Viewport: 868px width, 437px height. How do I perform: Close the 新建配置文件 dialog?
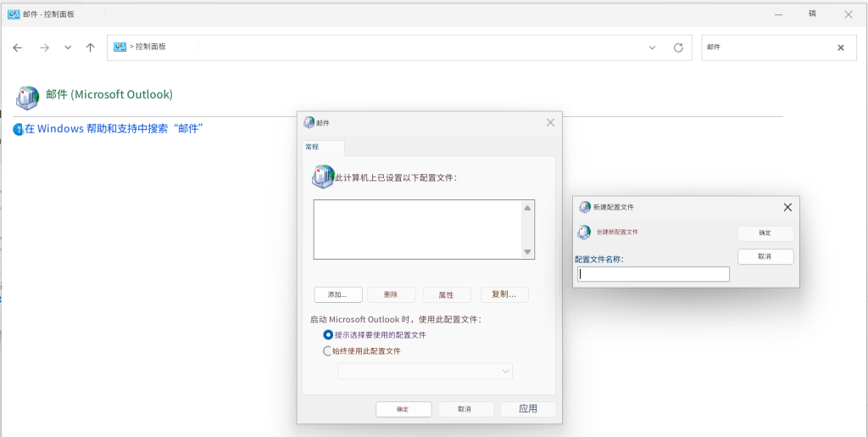[x=787, y=207]
